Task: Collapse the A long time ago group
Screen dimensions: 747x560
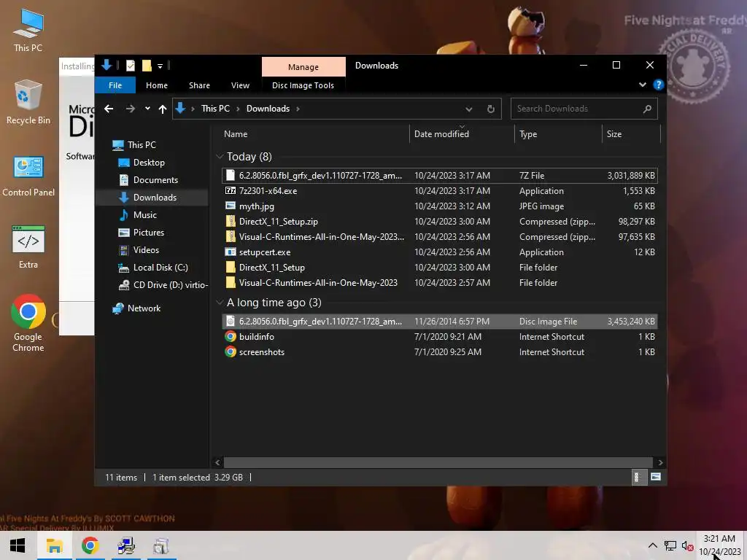Action: [220, 303]
